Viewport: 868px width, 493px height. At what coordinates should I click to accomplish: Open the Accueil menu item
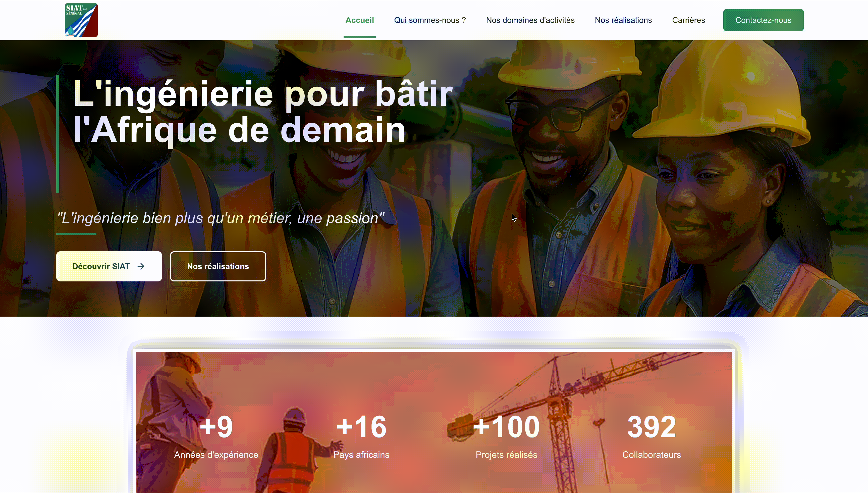359,20
